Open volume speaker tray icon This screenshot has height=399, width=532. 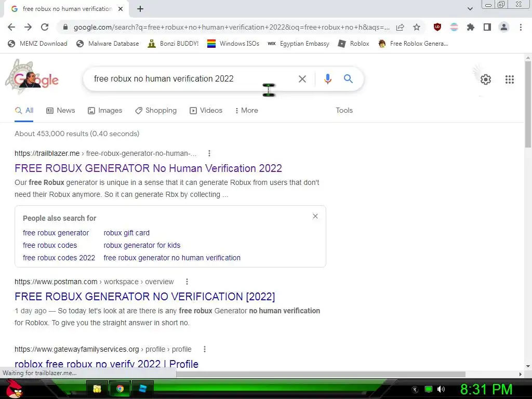pos(441,389)
